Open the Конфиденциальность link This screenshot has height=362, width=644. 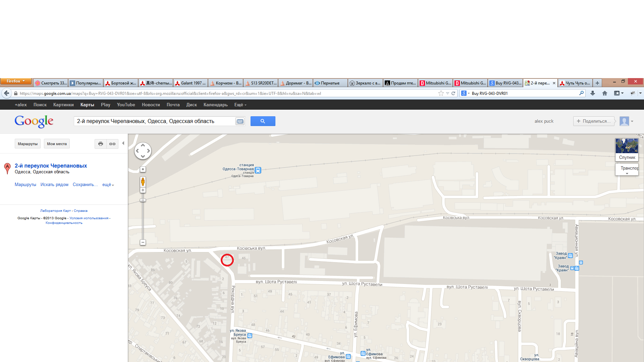coord(64,223)
